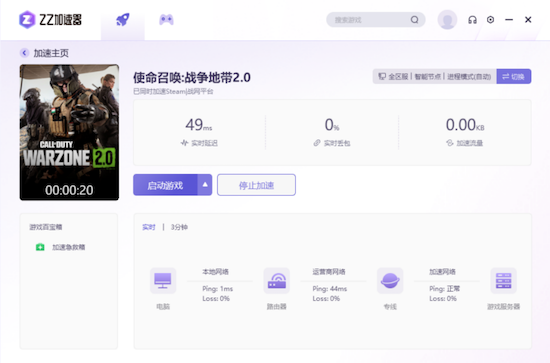Click the 切换 switch button

pos(514,76)
